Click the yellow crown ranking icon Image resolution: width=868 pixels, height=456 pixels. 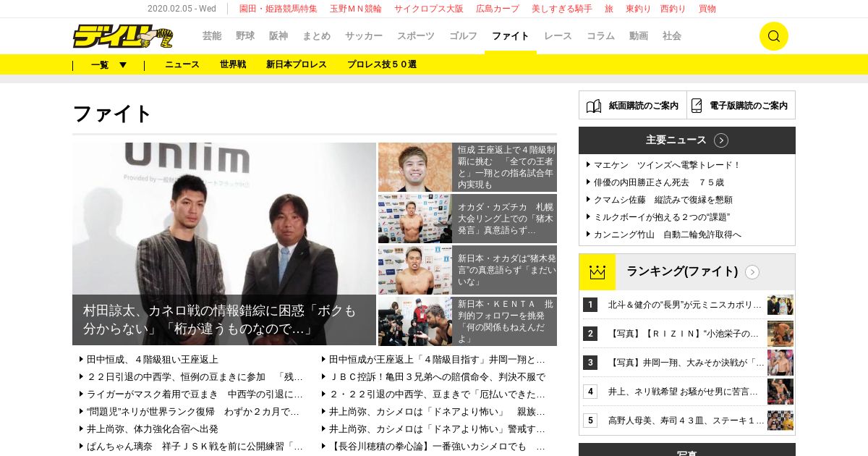pyautogui.click(x=597, y=272)
